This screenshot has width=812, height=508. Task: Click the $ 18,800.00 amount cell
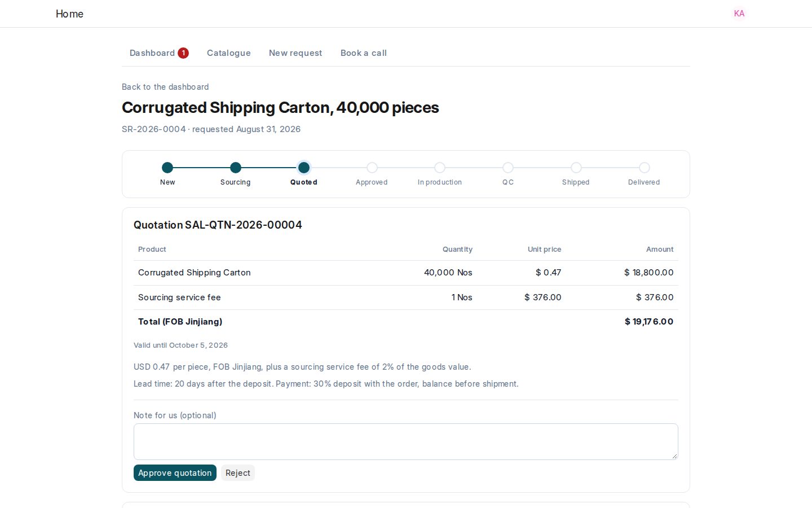648,273
